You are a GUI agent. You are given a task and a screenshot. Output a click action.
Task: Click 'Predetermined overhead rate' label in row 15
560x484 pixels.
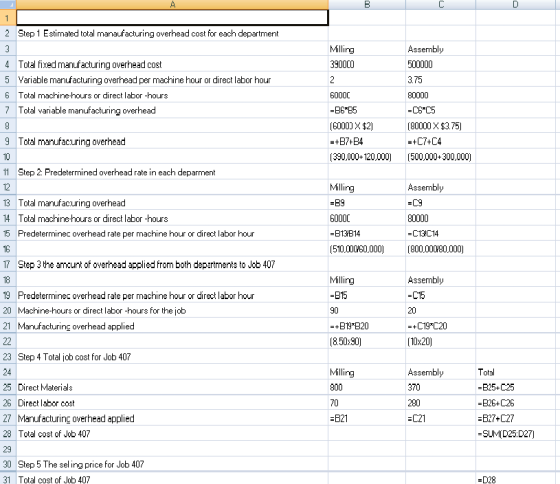click(x=172, y=234)
